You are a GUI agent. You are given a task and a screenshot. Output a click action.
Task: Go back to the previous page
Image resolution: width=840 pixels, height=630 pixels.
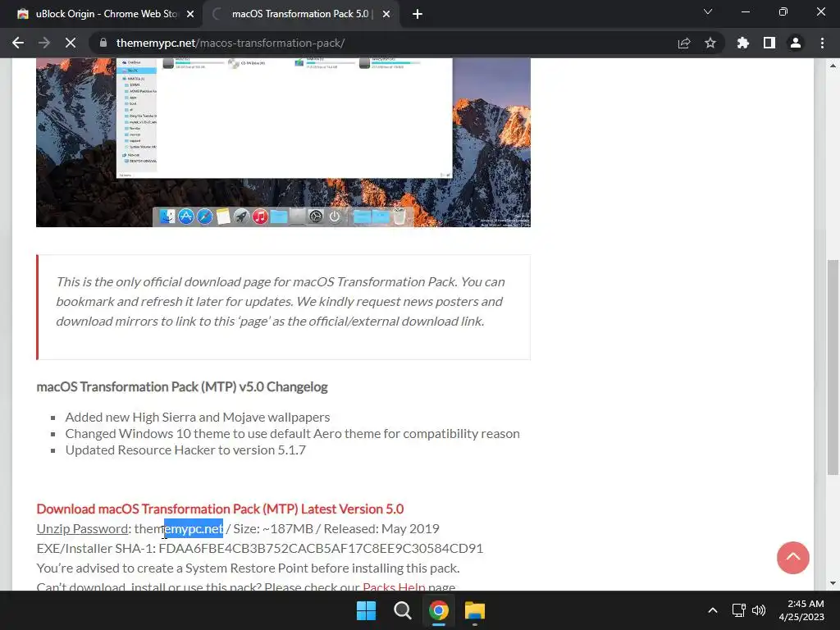point(18,43)
